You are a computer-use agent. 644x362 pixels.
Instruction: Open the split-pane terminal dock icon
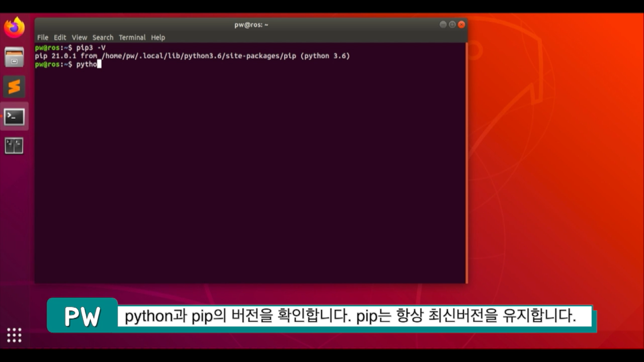[x=14, y=146]
